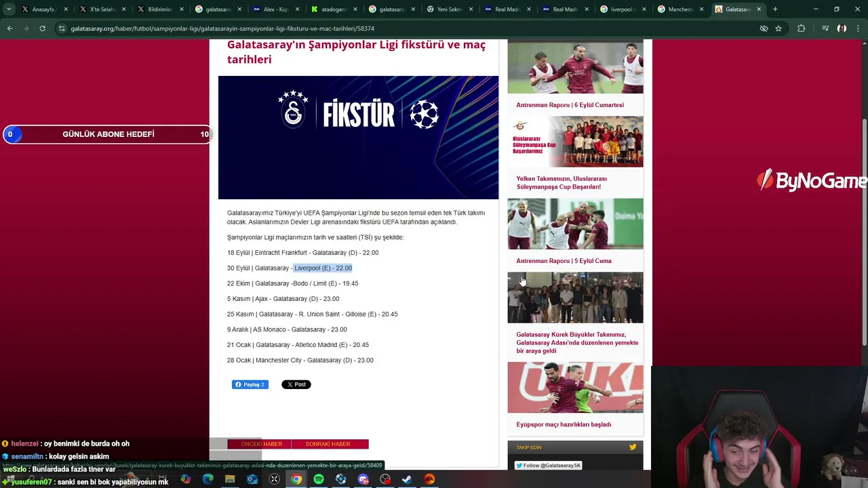This screenshot has height=488, width=868.
Task: Close the active Galatasaray tab
Action: pos(759,9)
